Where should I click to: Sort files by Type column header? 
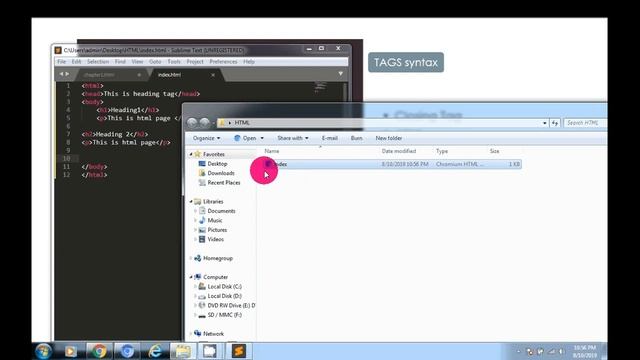point(442,151)
